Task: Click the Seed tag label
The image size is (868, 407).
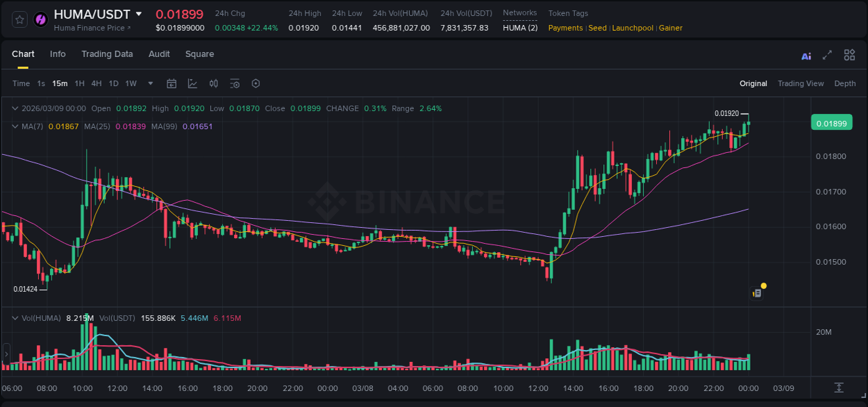Action: pyautogui.click(x=598, y=28)
